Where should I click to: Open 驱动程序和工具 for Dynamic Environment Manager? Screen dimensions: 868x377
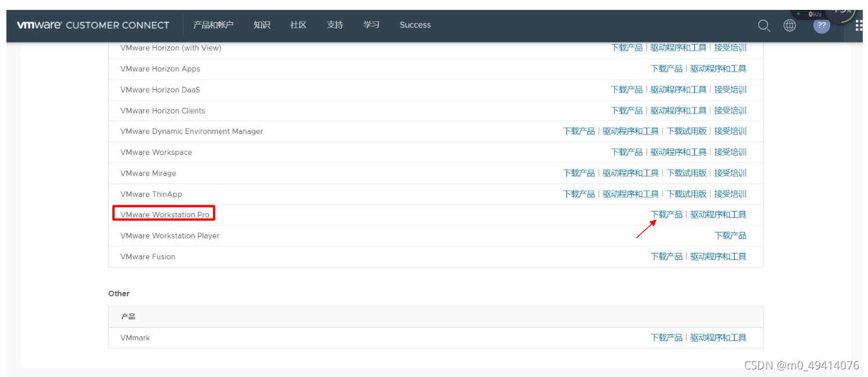point(631,131)
